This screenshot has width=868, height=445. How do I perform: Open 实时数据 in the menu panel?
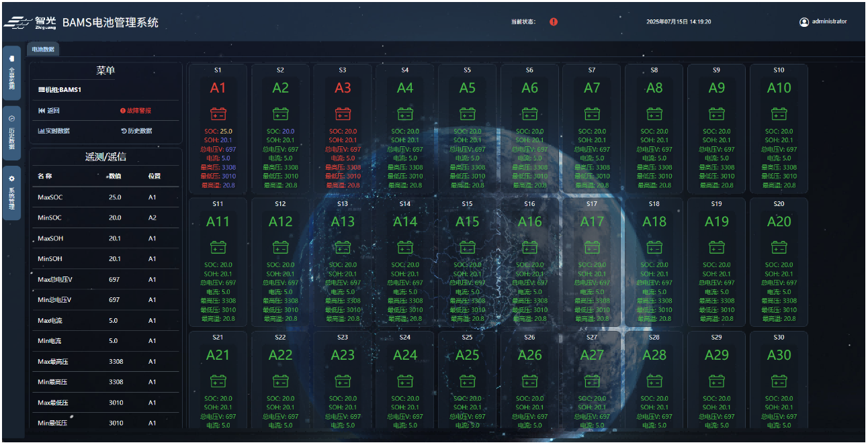(54, 131)
